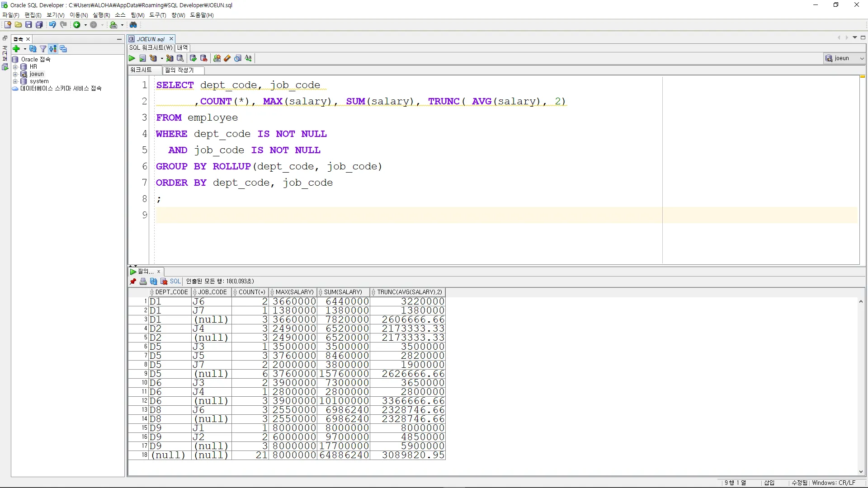
Task: Open the 도구(T) menu
Action: [x=157, y=15]
